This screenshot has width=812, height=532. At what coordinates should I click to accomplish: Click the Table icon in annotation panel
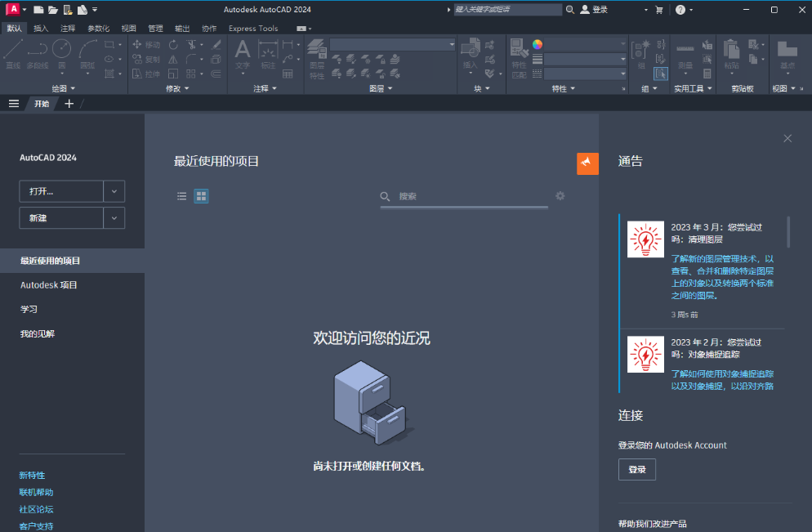pyautogui.click(x=288, y=74)
